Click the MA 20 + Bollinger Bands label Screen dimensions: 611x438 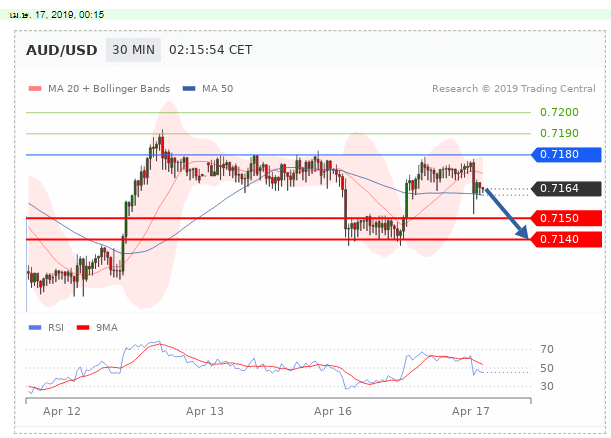(109, 89)
